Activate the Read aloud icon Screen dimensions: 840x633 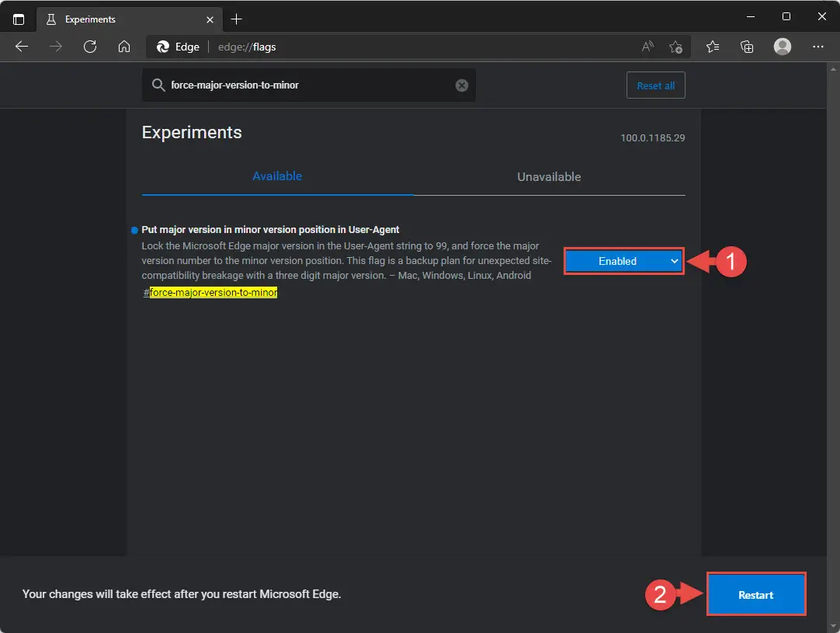click(x=647, y=47)
